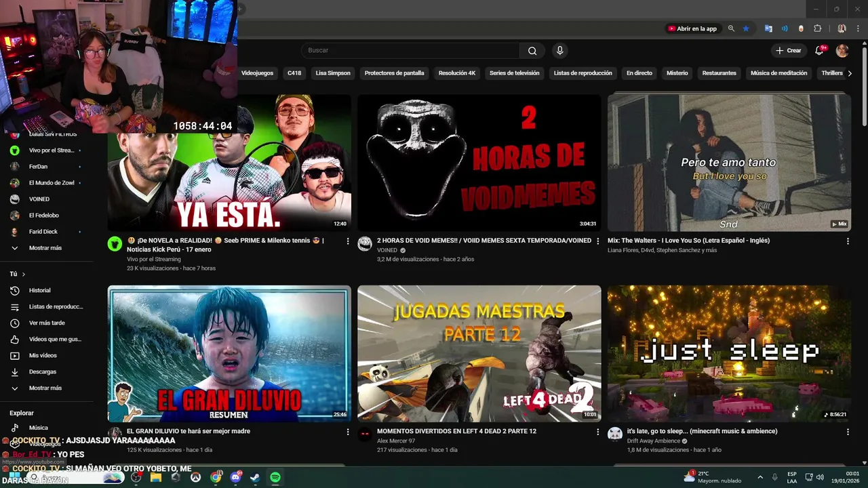Click the Crear button
868x488 pixels.
(x=789, y=50)
